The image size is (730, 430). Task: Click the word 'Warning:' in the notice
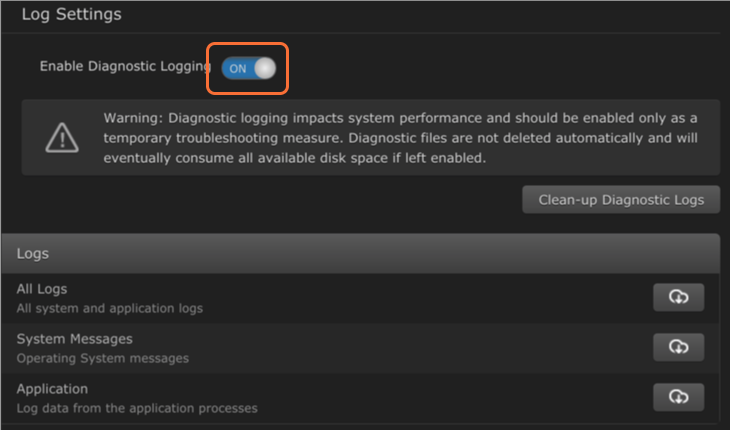point(133,119)
